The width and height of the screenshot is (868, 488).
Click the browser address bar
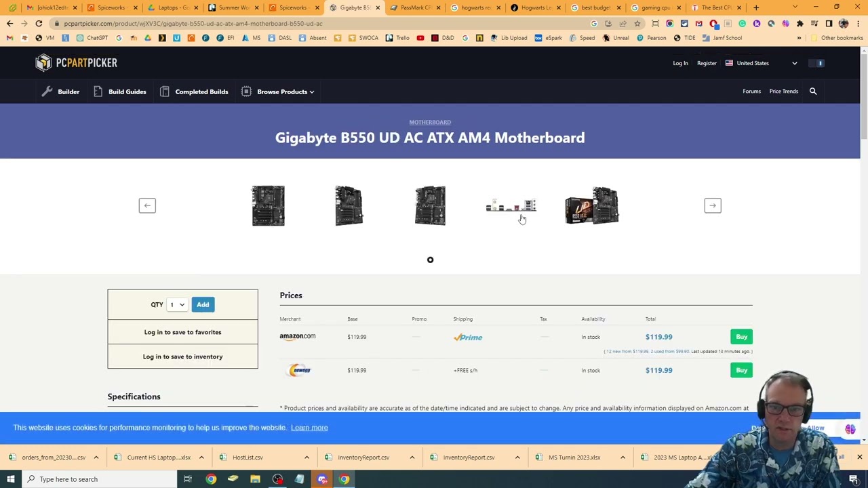click(x=319, y=23)
